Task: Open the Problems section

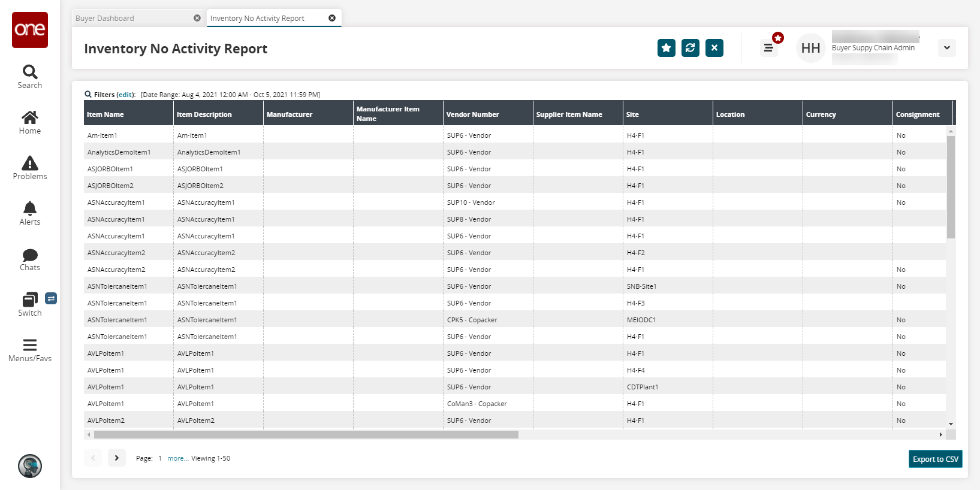Action: click(30, 168)
